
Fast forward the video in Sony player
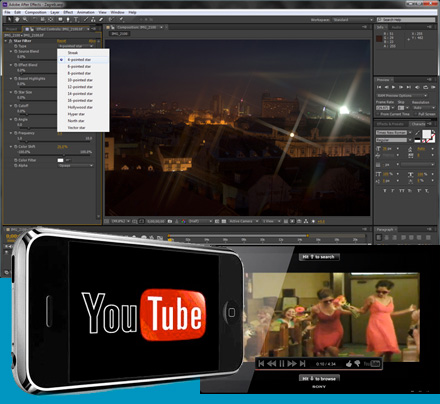pyautogui.click(x=292, y=364)
